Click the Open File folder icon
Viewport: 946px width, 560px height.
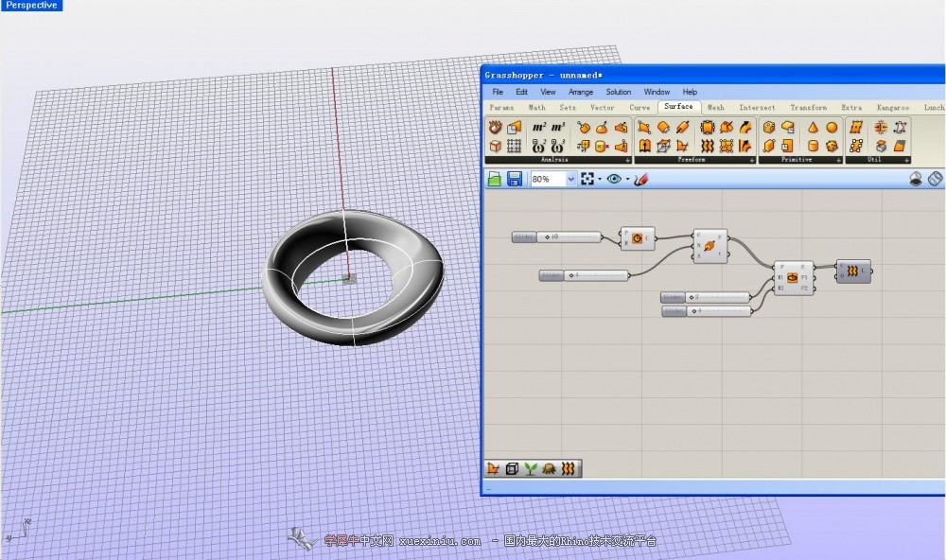[x=495, y=179]
